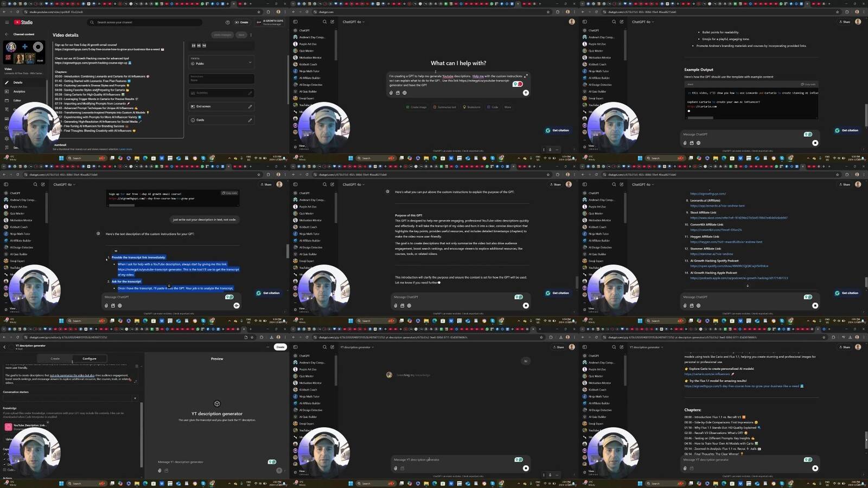
Task: Switch to the Create tab in GPT editor
Action: (55, 359)
